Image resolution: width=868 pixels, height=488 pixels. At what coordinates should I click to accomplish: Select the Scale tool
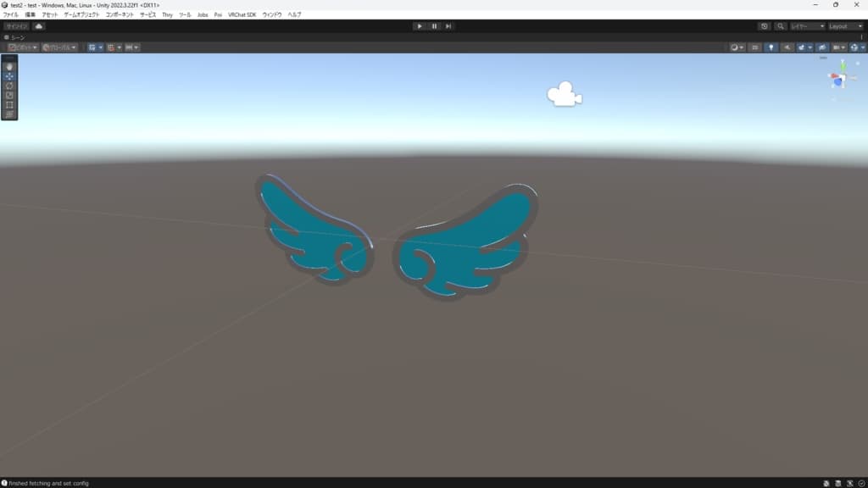pyautogui.click(x=9, y=95)
